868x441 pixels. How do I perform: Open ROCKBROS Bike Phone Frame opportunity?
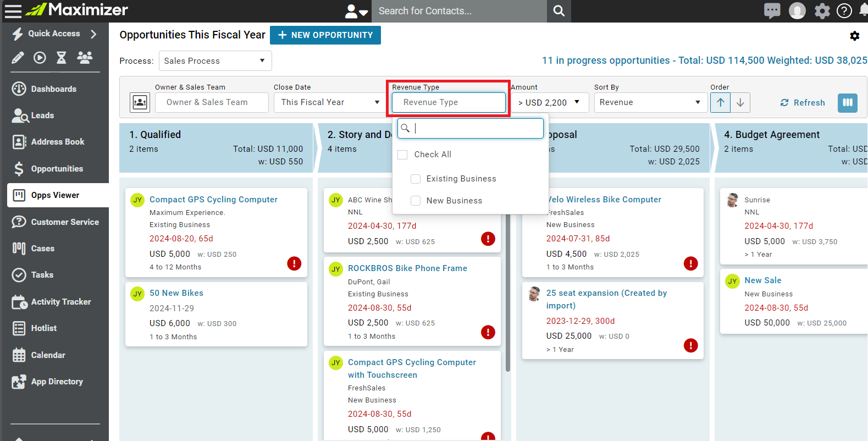[407, 268]
